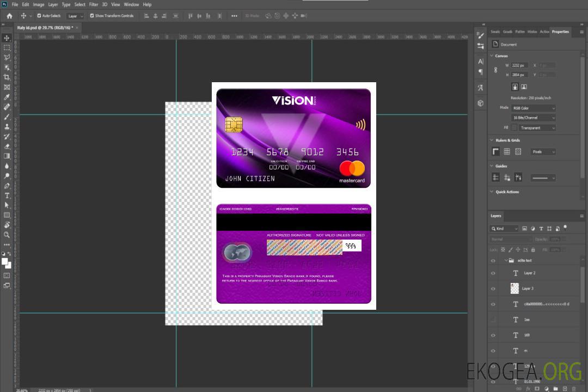Viewport: 588px width, 392px height.
Task: Open the 3D panel cube icon
Action: point(480,103)
